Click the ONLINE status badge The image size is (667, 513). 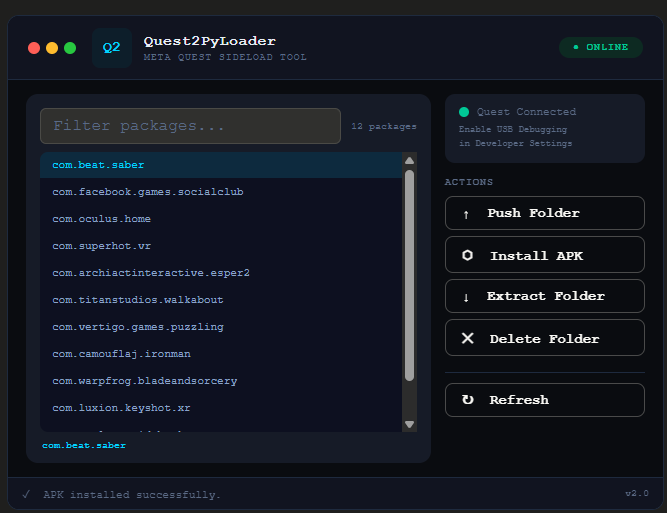(x=601, y=47)
